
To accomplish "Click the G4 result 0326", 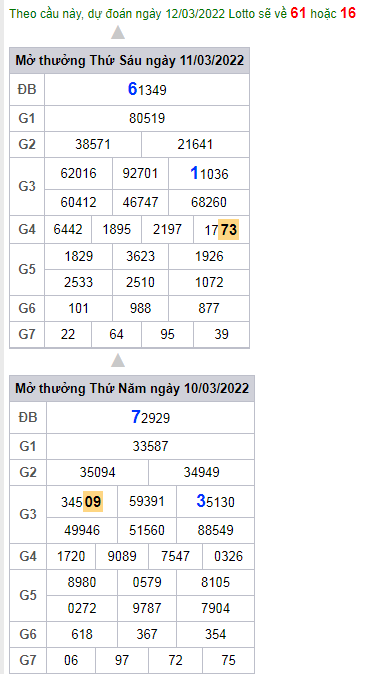I will click(228, 557).
